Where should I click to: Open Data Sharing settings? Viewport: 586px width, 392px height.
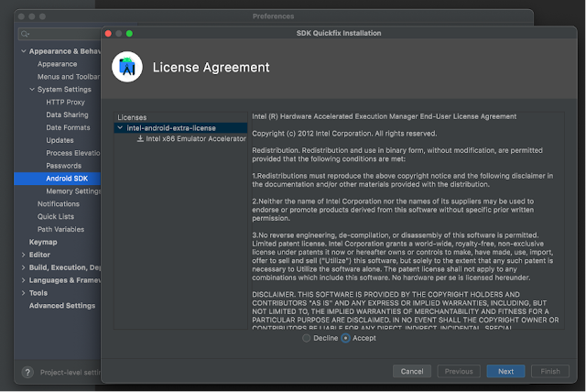click(67, 114)
